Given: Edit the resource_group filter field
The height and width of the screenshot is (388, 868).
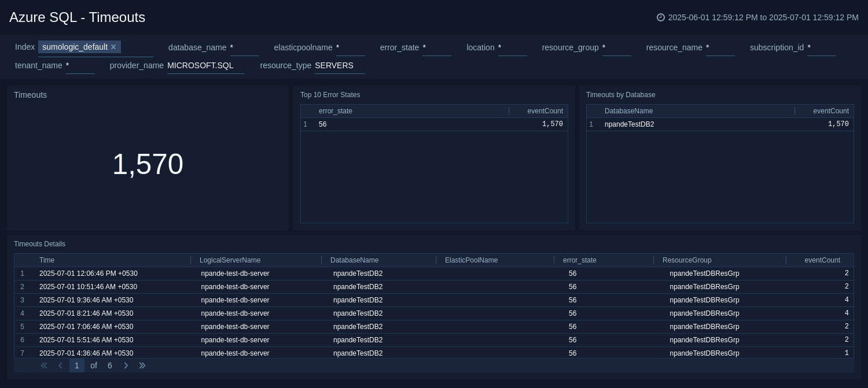Looking at the screenshot, I should [x=616, y=47].
